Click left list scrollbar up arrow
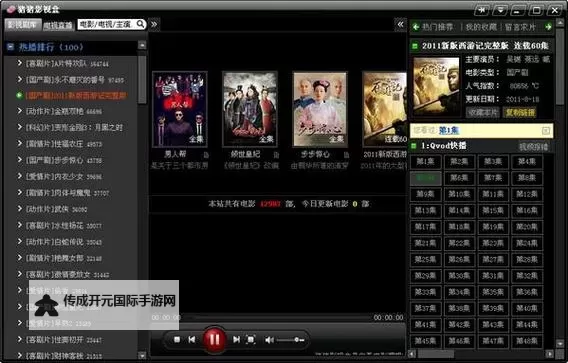The height and width of the screenshot is (363, 568). coord(142,46)
